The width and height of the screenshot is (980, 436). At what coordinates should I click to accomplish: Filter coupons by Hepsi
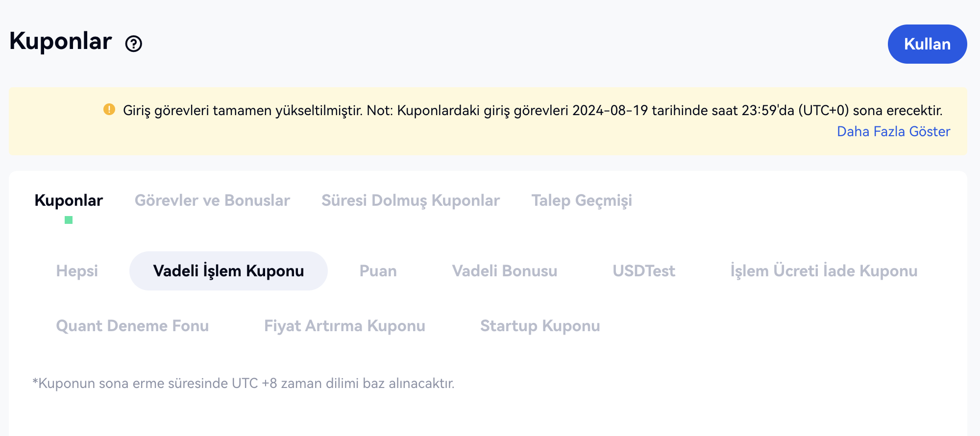point(77,271)
